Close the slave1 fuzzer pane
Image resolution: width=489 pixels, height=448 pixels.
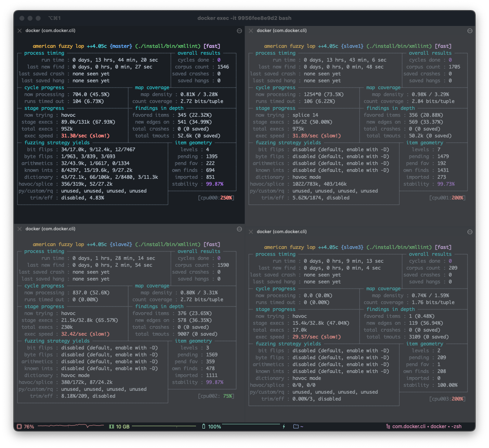pyautogui.click(x=251, y=31)
